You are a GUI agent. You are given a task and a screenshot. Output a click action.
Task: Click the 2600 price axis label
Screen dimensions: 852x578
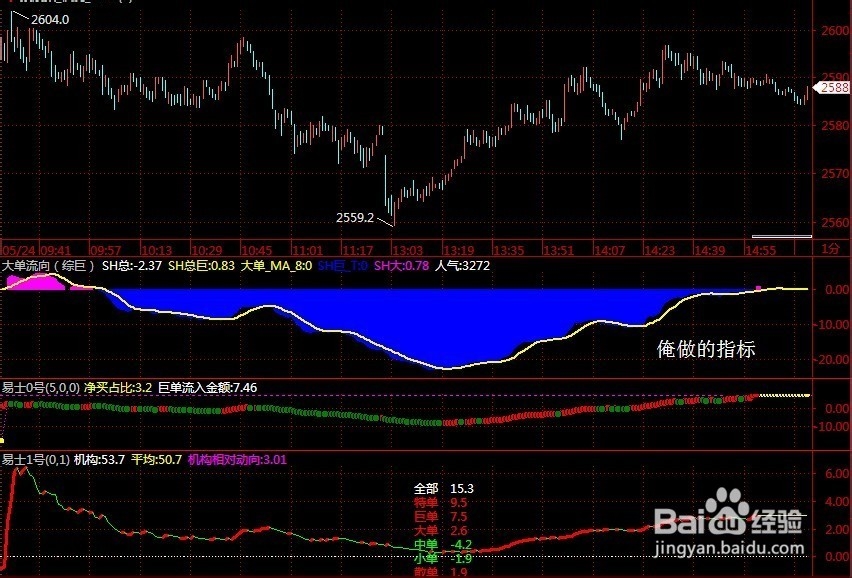point(835,31)
